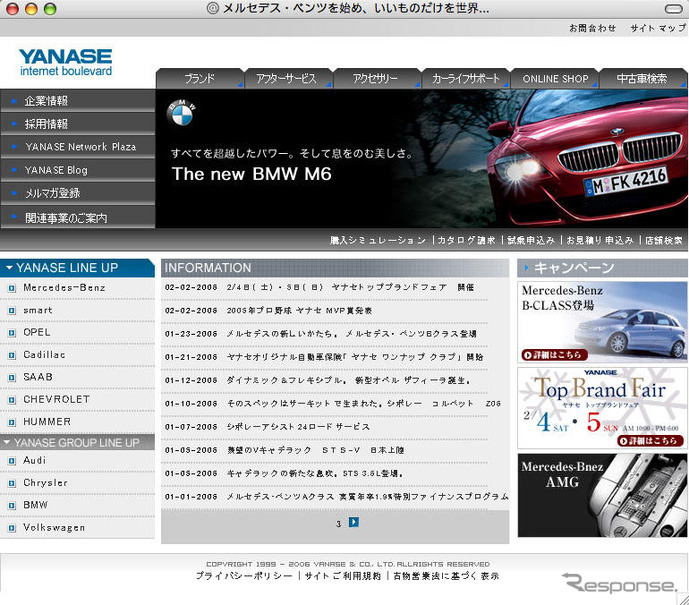Open the ブランド tab
Screen dimensions: 689x605
click(199, 79)
